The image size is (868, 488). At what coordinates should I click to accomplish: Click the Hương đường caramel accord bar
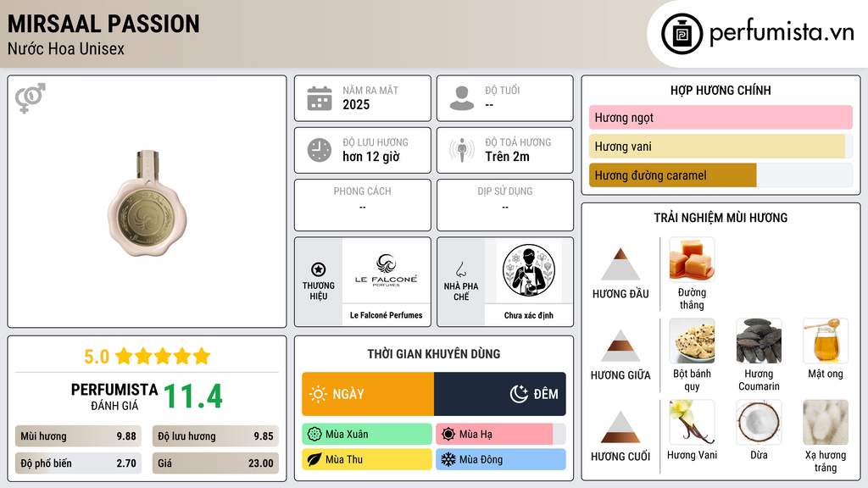(721, 175)
